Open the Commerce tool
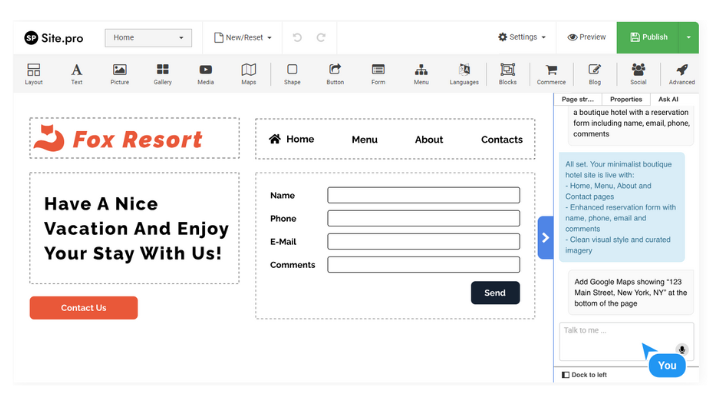The height and width of the screenshot is (405, 720). coord(551,73)
